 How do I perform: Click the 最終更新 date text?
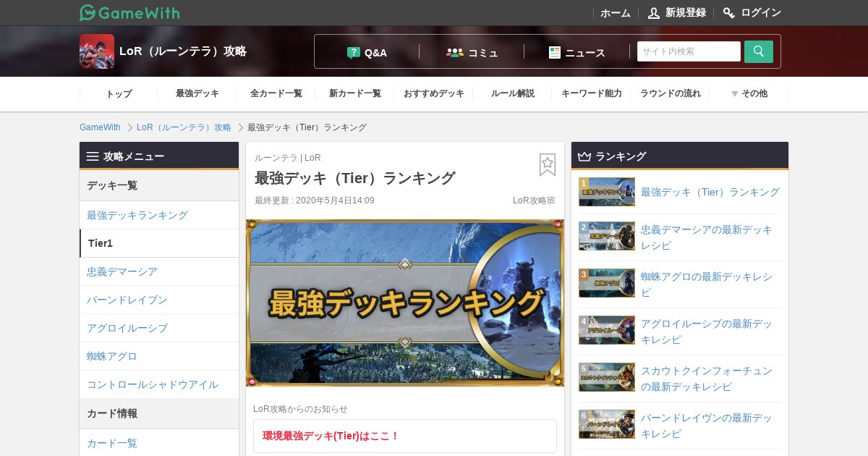[x=315, y=200]
